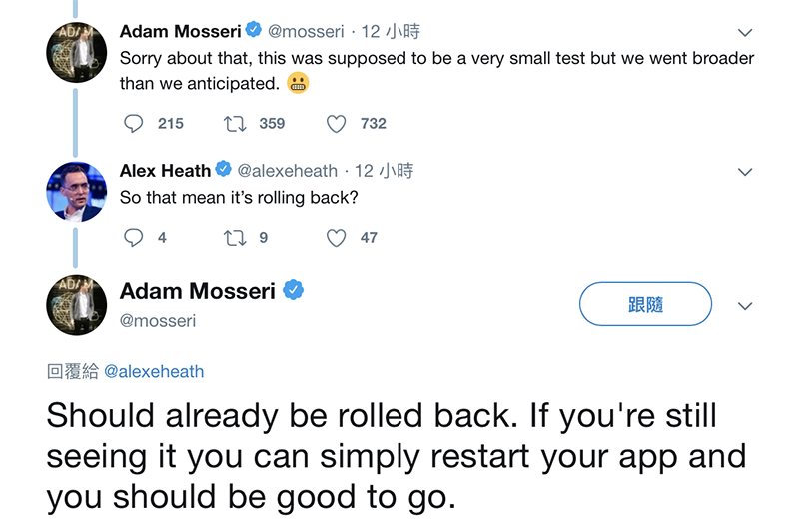The height and width of the screenshot is (532, 799).
Task: Click the @mosseri handle under main tweet name
Action: coord(158,321)
